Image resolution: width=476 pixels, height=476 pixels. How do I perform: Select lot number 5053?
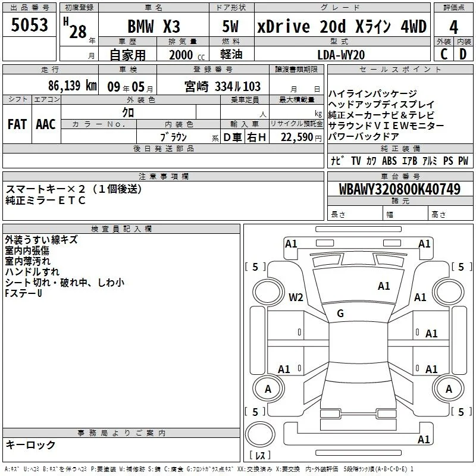click(x=29, y=25)
